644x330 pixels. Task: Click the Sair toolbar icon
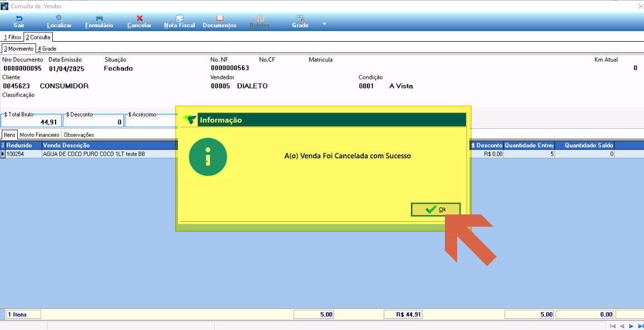19,18
